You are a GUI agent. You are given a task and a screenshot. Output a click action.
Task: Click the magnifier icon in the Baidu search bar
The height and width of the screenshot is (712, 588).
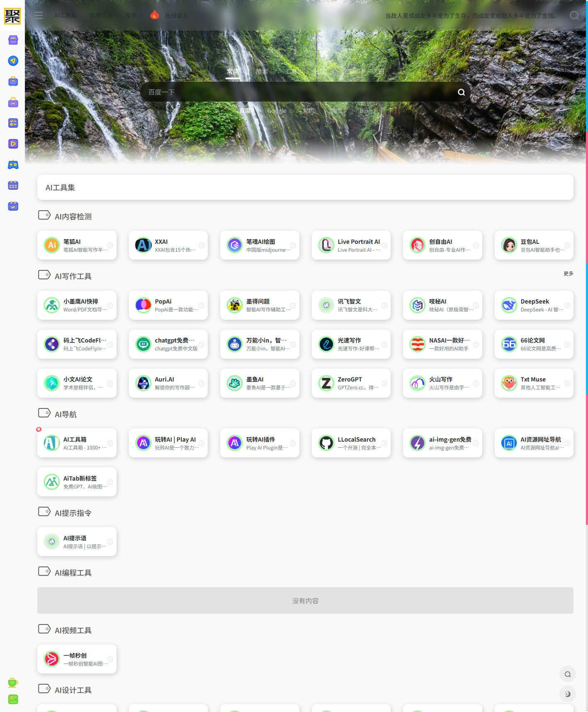pos(461,92)
